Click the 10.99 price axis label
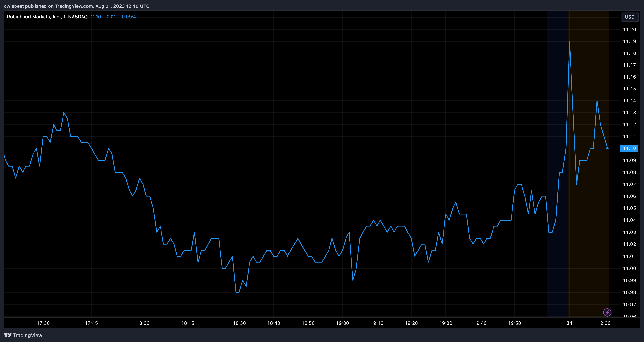Image resolution: width=644 pixels, height=342 pixels. [x=629, y=280]
